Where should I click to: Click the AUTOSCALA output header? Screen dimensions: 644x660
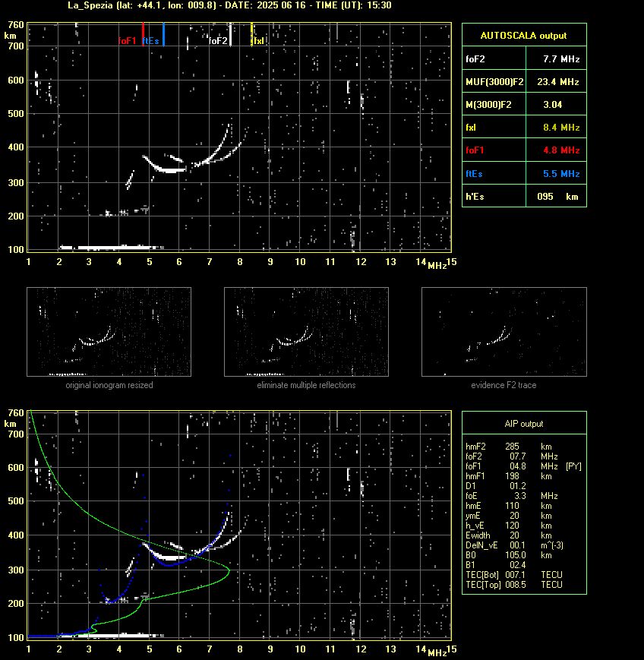pyautogui.click(x=524, y=36)
